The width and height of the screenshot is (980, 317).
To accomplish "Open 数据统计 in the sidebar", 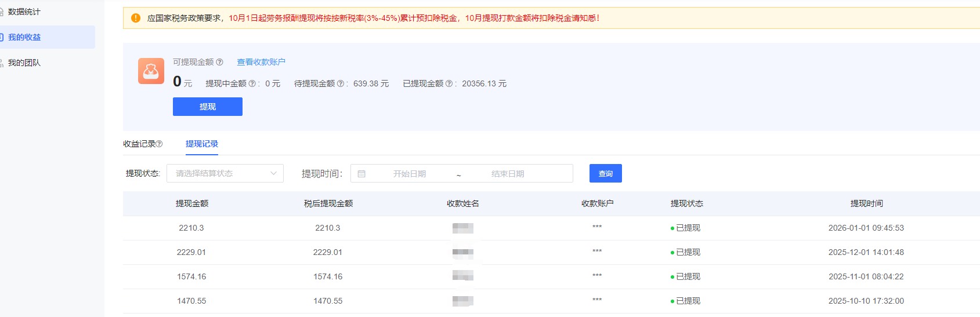I will point(24,12).
